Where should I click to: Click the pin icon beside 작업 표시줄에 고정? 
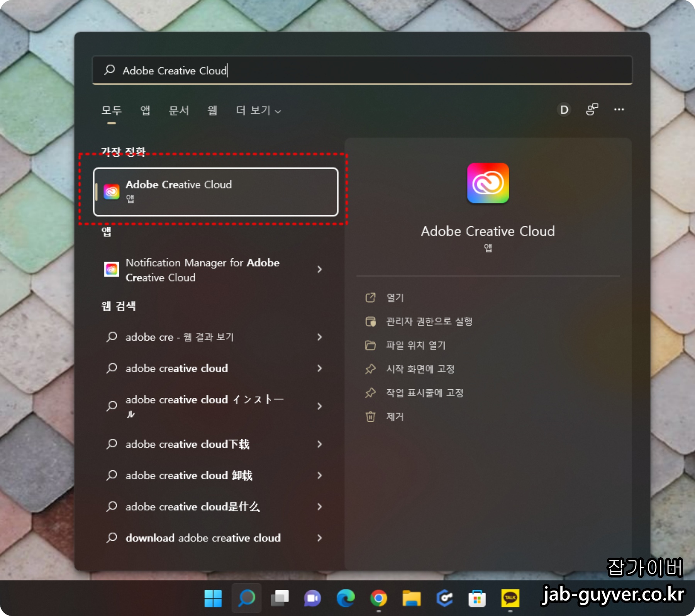click(370, 393)
